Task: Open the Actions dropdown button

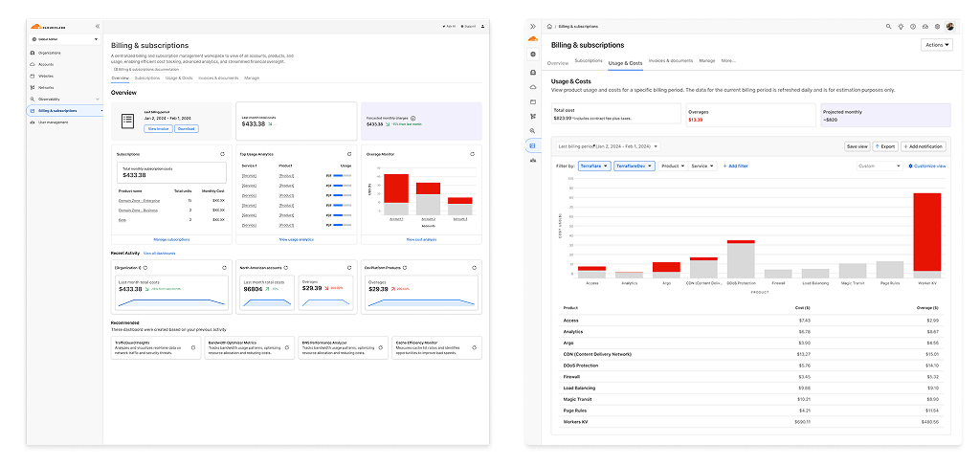Action: [937, 44]
